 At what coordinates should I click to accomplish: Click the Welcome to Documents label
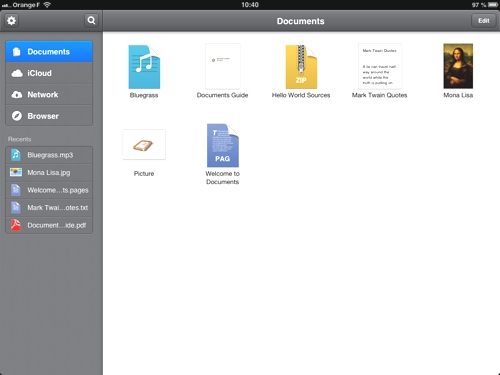point(223,178)
